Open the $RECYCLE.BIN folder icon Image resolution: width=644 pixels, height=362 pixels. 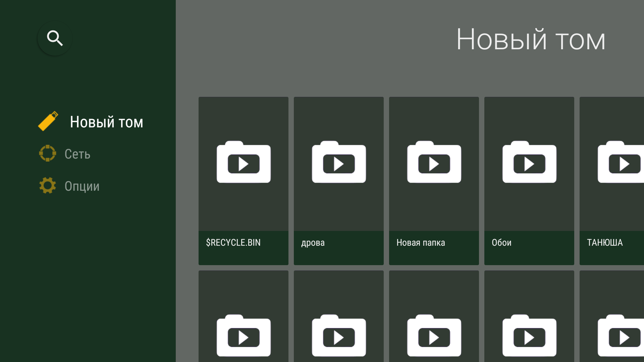tap(244, 162)
